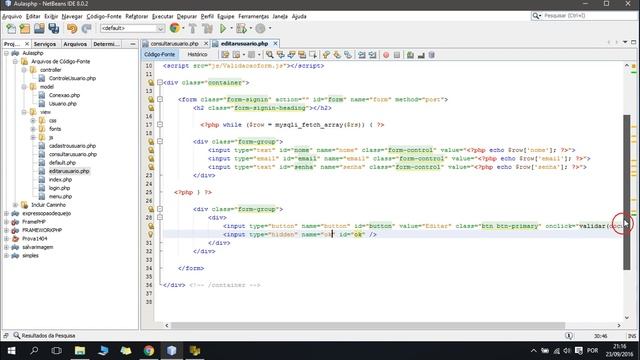The width and height of the screenshot is (640, 360).
Task: Click the Find Next Occurrence icon
Action: (291, 55)
